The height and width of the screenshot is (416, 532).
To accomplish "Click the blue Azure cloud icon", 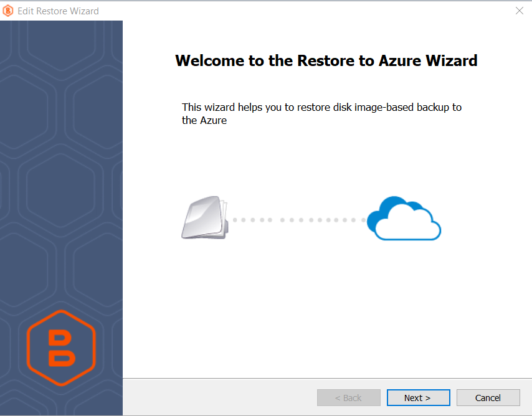I will (404, 218).
